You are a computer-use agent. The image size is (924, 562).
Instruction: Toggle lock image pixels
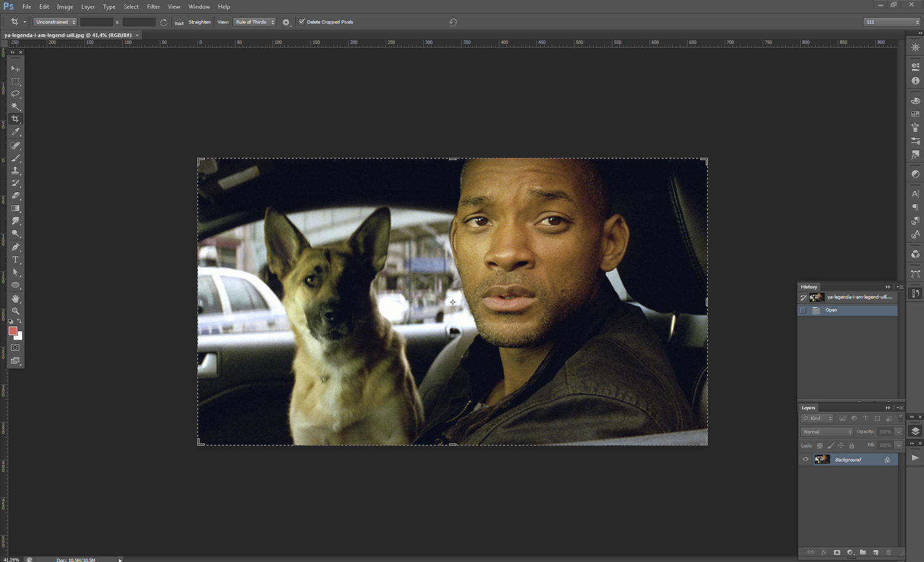click(830, 446)
